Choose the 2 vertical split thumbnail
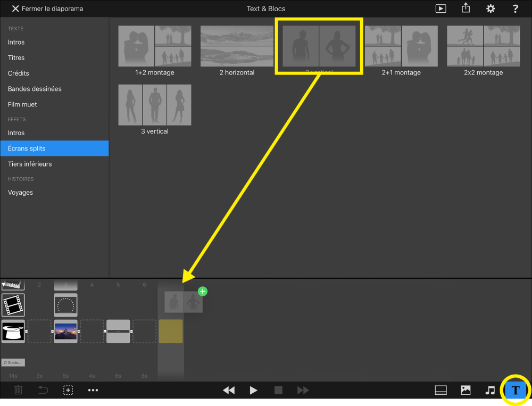This screenshot has width=532, height=406. tap(319, 46)
